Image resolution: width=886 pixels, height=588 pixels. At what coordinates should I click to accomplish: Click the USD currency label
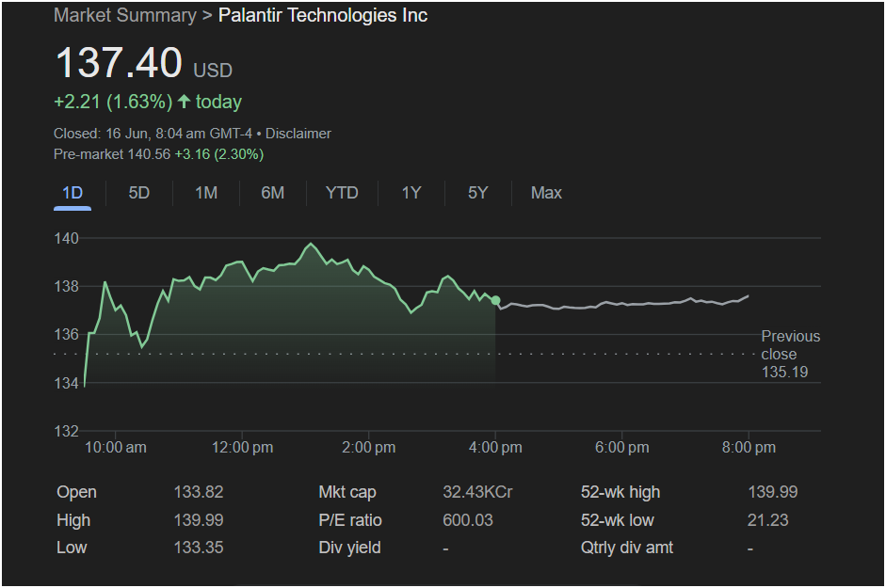point(213,71)
